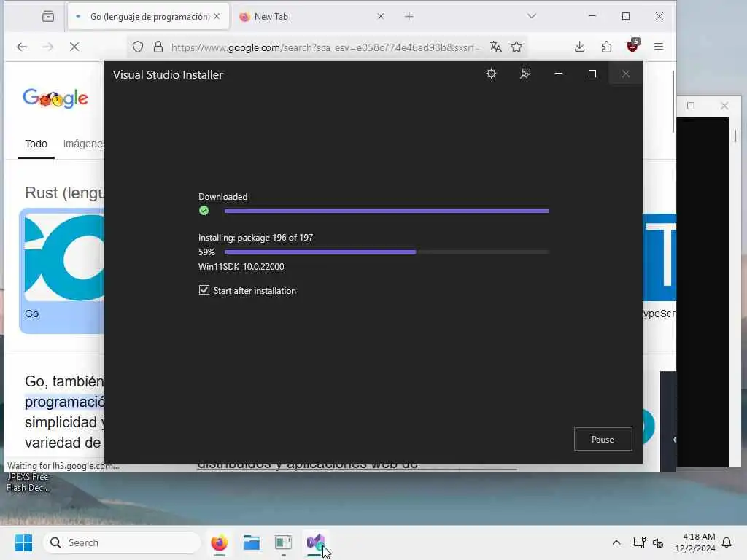Open the Go language card thumbnail

point(64,257)
